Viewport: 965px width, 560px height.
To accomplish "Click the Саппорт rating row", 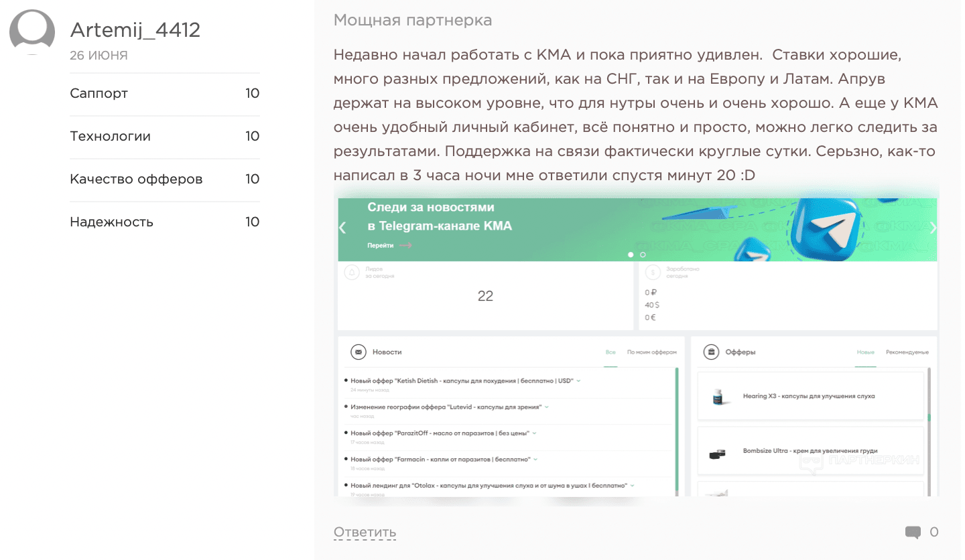I will click(165, 94).
